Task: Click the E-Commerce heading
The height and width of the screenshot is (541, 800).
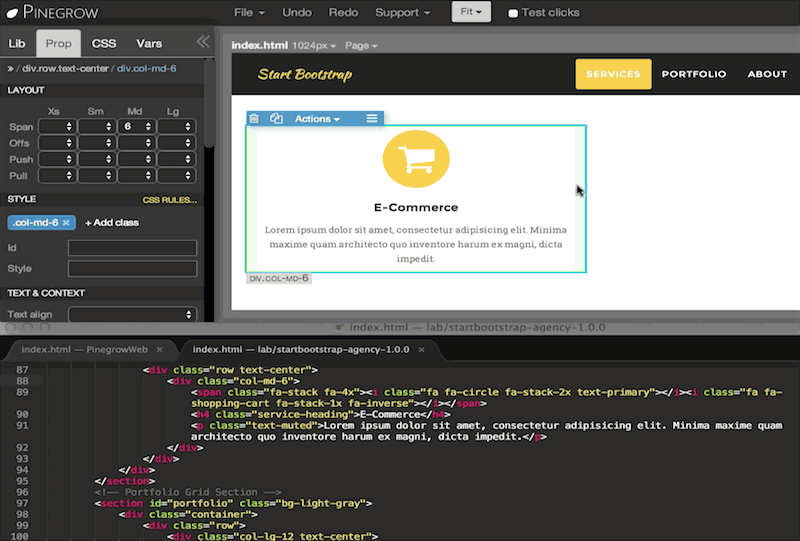Action: (416, 207)
